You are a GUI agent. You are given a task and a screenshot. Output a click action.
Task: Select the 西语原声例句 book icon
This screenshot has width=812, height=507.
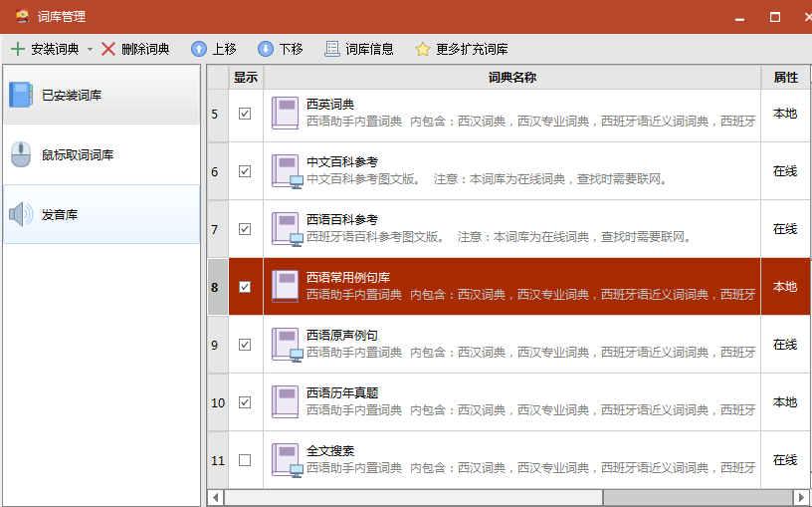click(287, 344)
